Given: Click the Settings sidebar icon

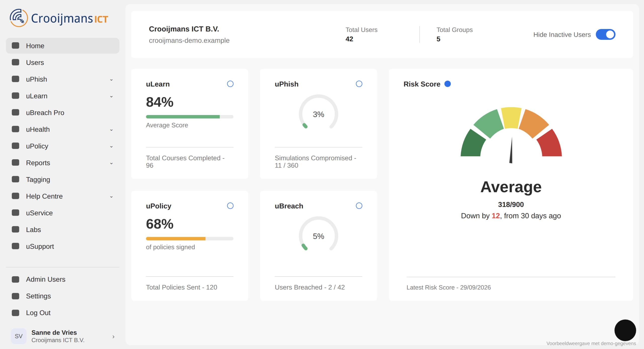Looking at the screenshot, I should point(16,296).
